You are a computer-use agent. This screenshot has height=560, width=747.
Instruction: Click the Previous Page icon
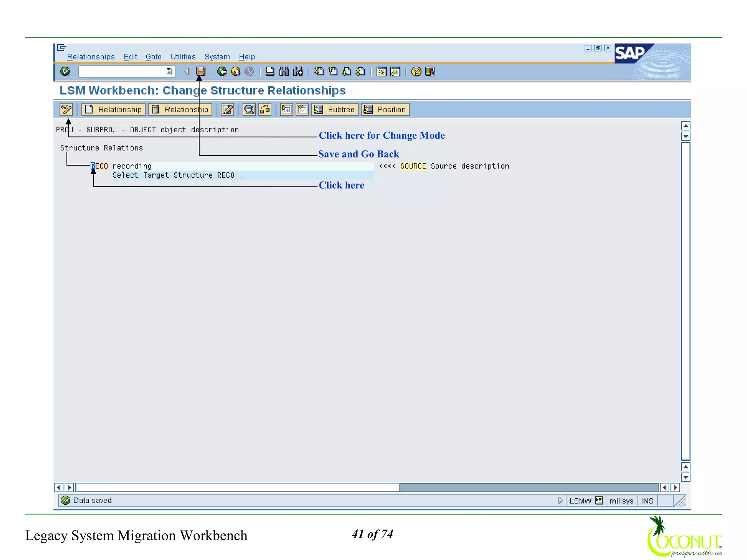pyautogui.click(x=333, y=71)
